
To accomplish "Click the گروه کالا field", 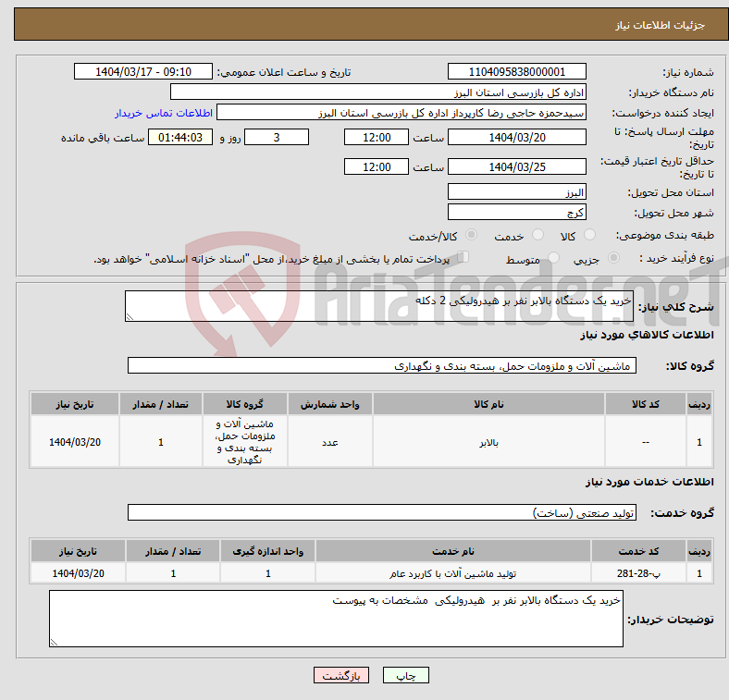I will 382,365.
